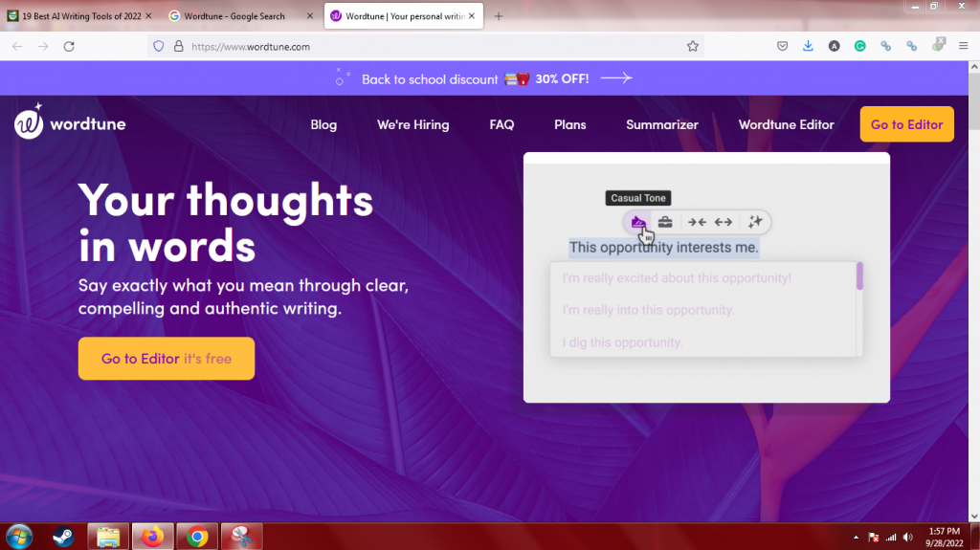This screenshot has height=550, width=980.
Task: Open the Snipping Tool taskbar icon
Action: 242,537
